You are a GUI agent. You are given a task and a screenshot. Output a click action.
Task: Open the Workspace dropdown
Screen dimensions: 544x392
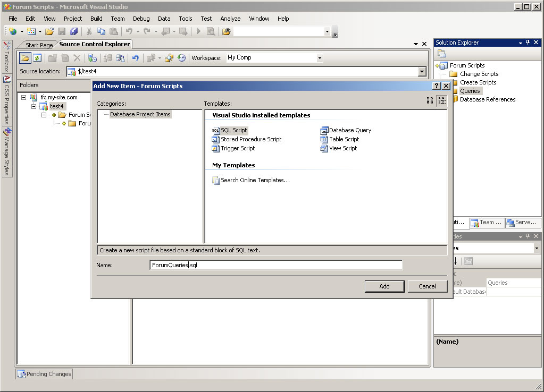tap(320, 58)
